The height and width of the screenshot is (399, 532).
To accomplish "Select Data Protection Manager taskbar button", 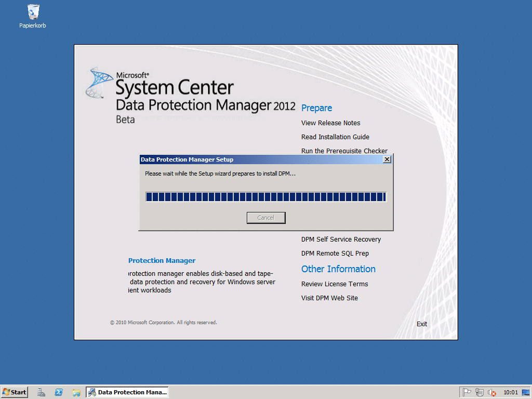I will (x=127, y=392).
